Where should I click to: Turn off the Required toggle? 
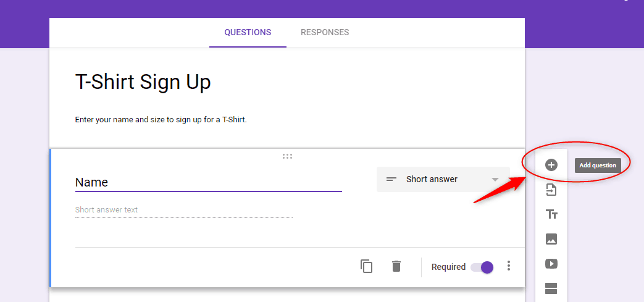pos(482,267)
